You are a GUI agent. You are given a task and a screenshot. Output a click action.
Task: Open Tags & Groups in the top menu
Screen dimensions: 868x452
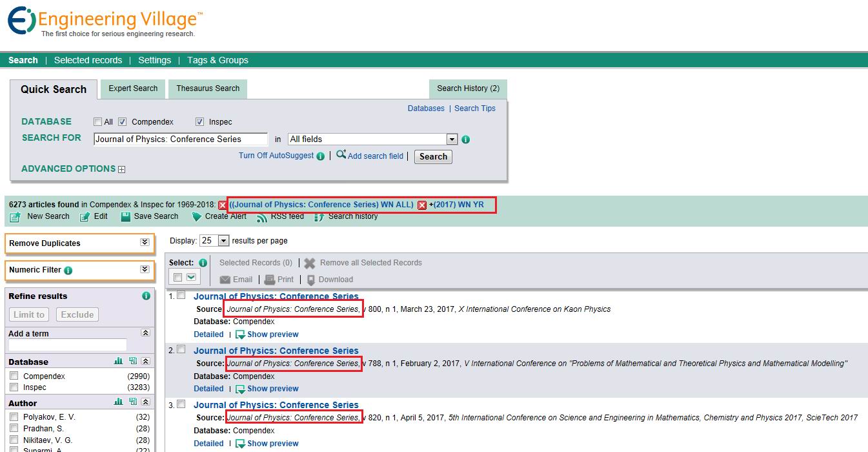(217, 60)
